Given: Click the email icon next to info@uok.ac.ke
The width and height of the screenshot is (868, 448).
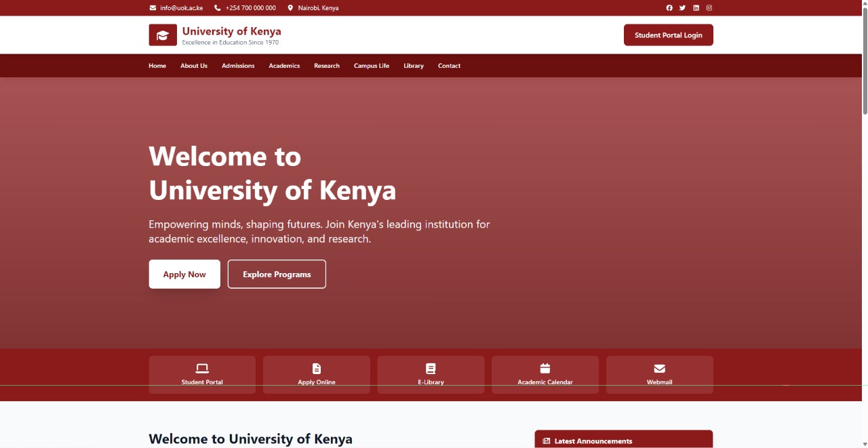Looking at the screenshot, I should [x=152, y=7].
